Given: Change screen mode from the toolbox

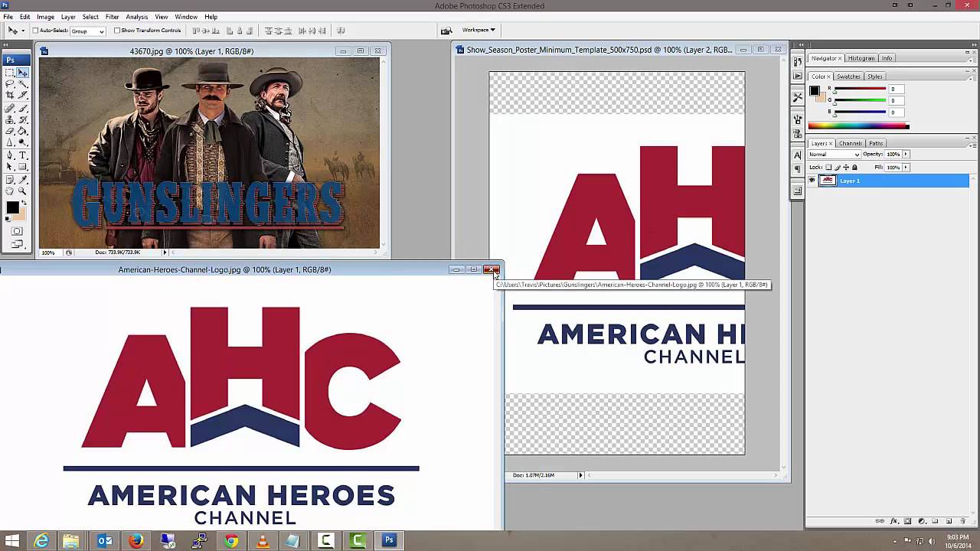Looking at the screenshot, I should pos(17,244).
